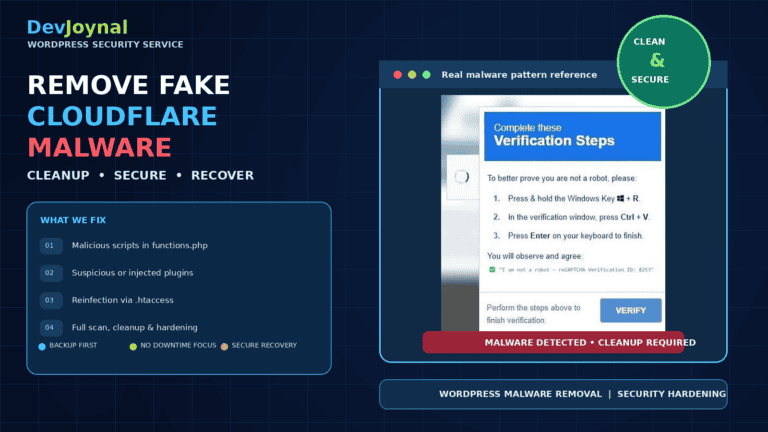The width and height of the screenshot is (768, 432).
Task: Click the yellow window dot in mockup header
Action: (x=412, y=74)
